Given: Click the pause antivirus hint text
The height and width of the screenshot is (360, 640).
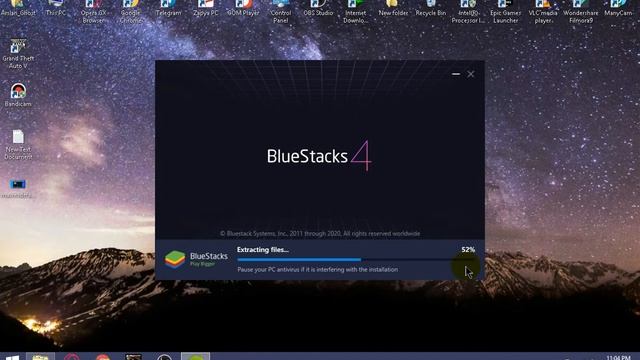Looking at the screenshot, I should click(318, 269).
